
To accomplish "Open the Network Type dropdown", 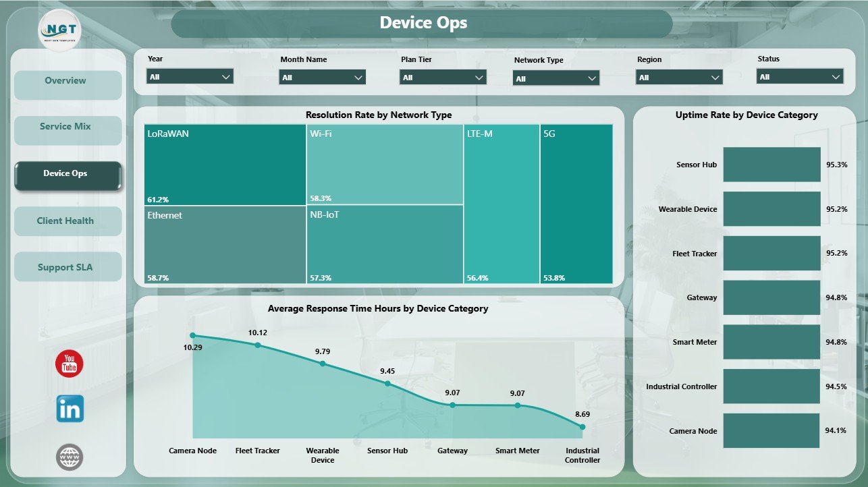I will point(556,79).
